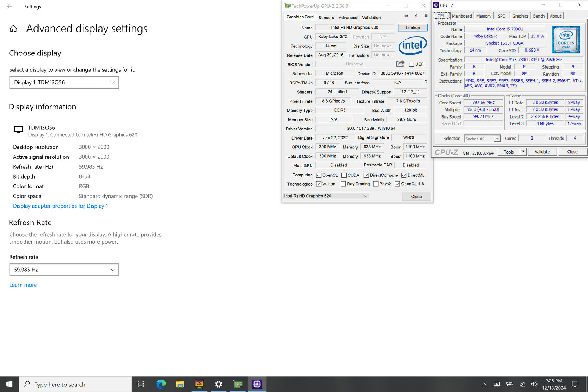Toggle UEFI checkbox in GPU-Z

pyautogui.click(x=412, y=64)
